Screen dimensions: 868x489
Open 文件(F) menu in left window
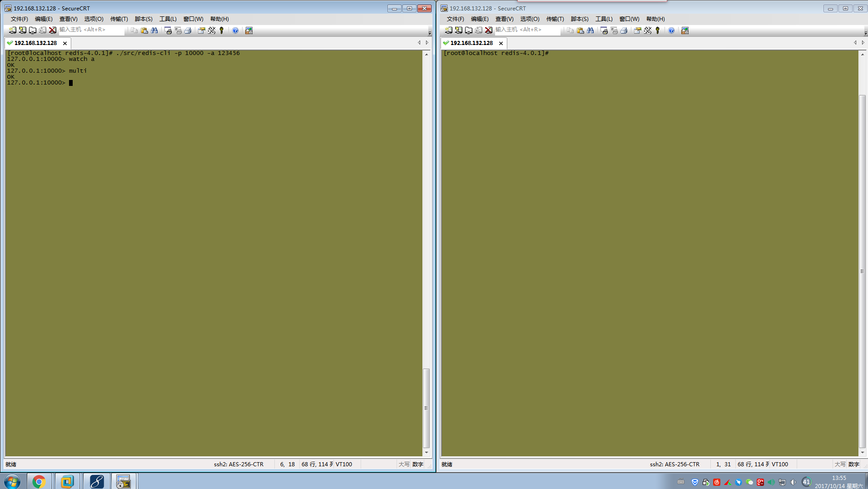tap(19, 19)
